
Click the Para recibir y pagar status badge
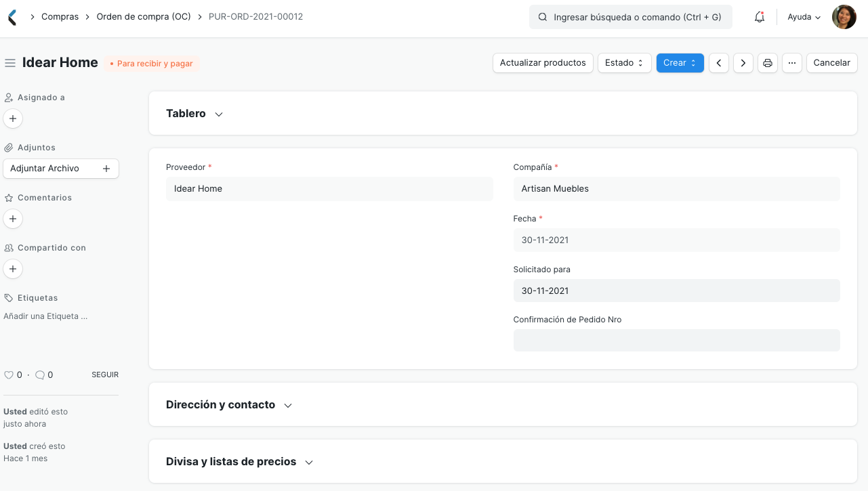(x=152, y=64)
